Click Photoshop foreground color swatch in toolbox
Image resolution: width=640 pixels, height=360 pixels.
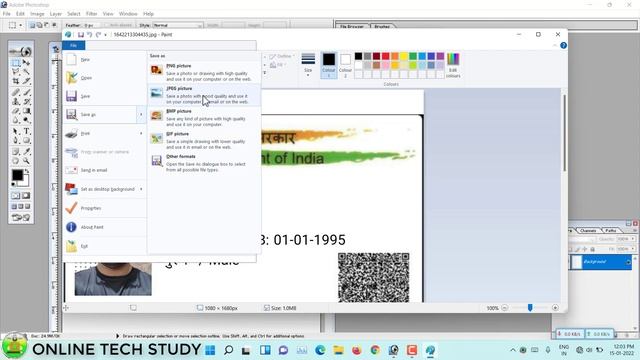tap(17, 175)
